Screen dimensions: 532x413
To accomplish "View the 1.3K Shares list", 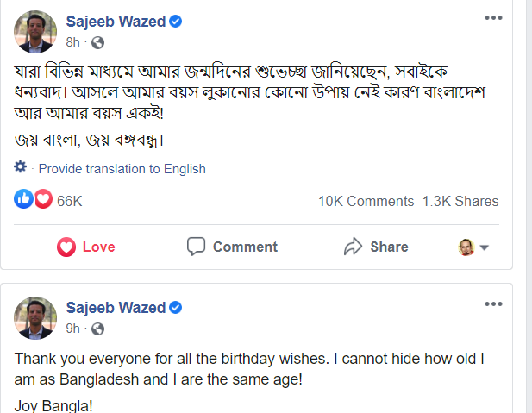I will [x=460, y=201].
